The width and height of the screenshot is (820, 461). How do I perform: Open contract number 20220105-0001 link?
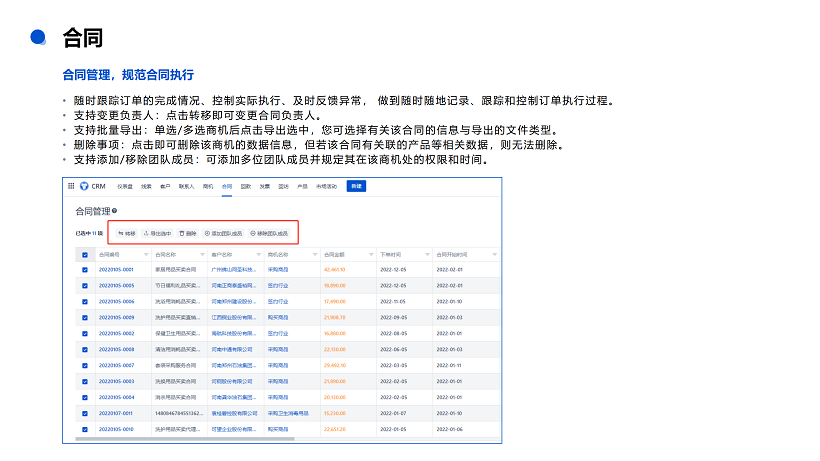click(x=116, y=270)
